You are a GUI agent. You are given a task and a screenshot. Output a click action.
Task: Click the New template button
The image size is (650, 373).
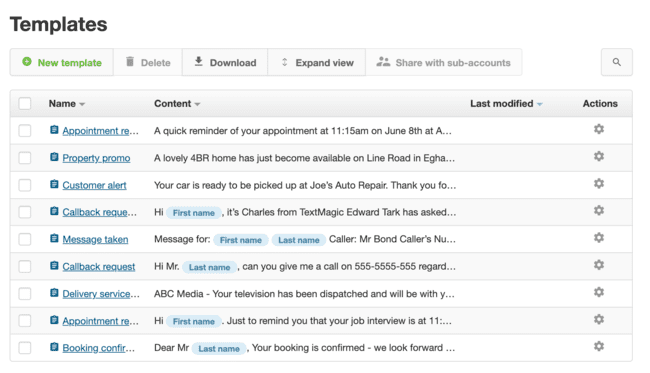62,63
